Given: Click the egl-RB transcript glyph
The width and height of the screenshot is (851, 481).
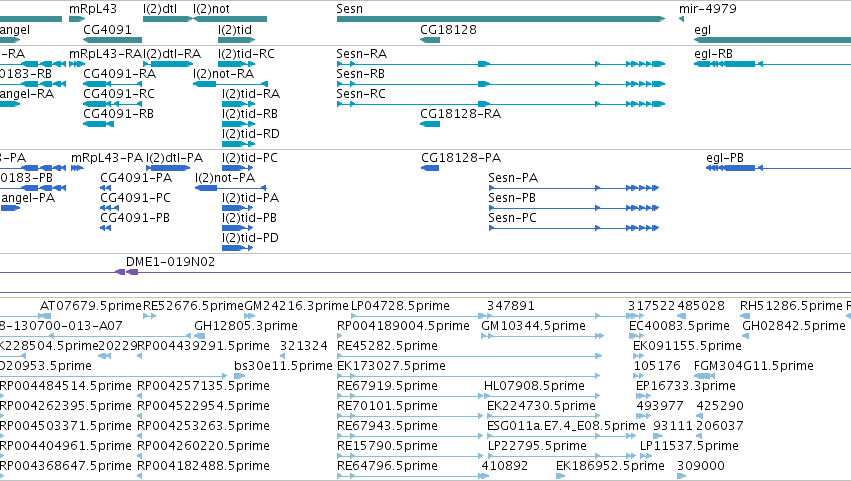Looking at the screenshot, I should (x=772, y=64).
